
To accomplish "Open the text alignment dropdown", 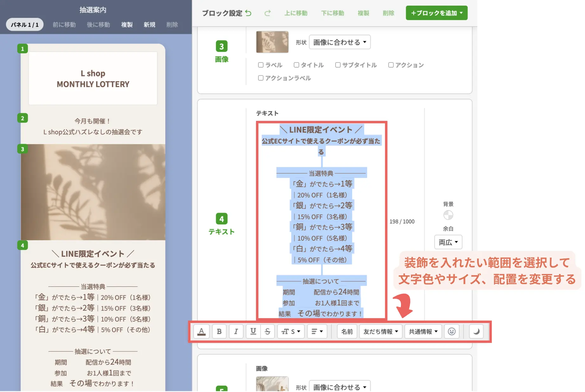I will click(x=317, y=332).
